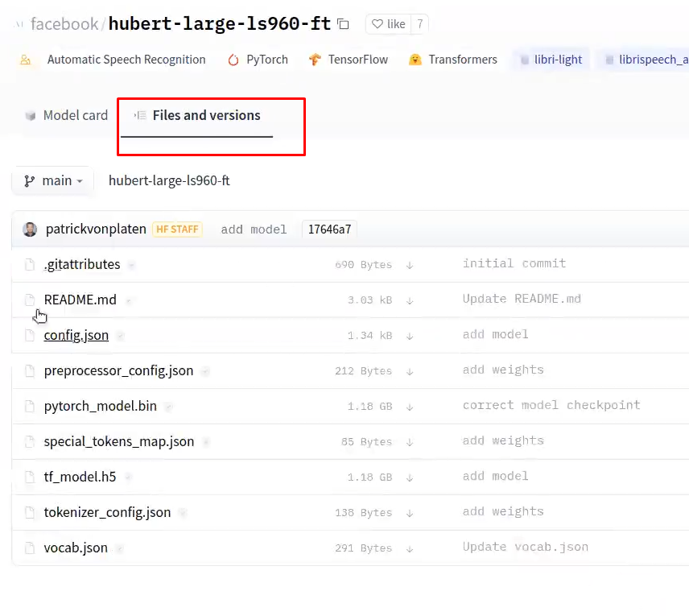Open the like count showing 7

(x=419, y=23)
